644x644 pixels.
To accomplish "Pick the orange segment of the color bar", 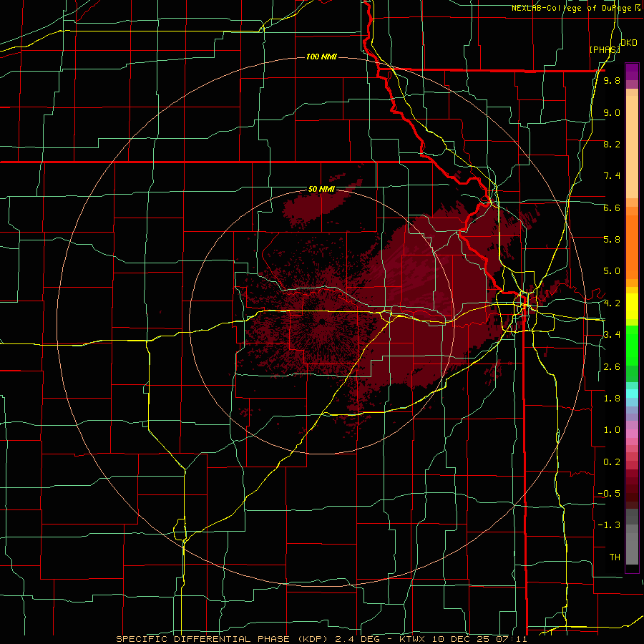I will pyautogui.click(x=632, y=248).
